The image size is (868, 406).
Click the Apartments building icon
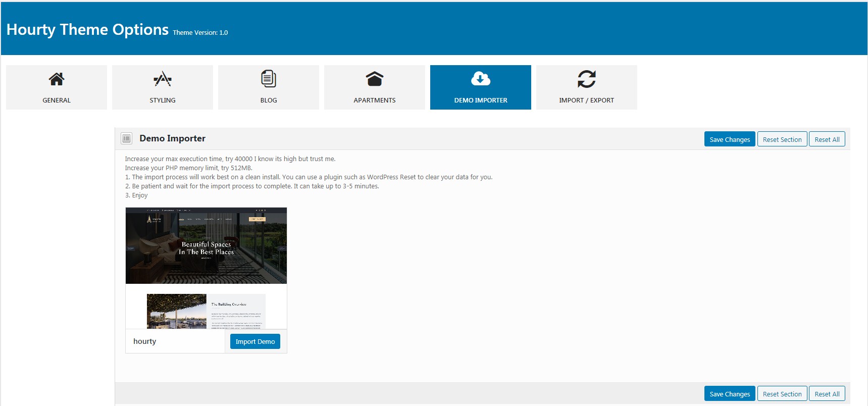pos(375,79)
